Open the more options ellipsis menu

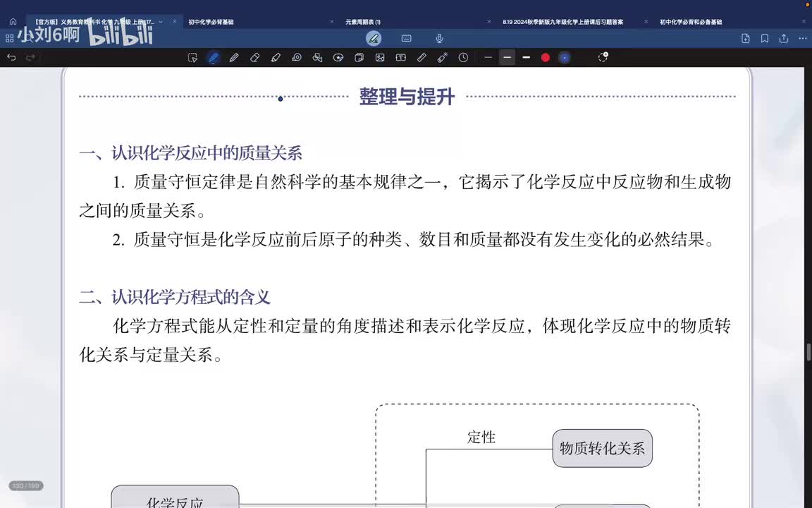coord(803,38)
